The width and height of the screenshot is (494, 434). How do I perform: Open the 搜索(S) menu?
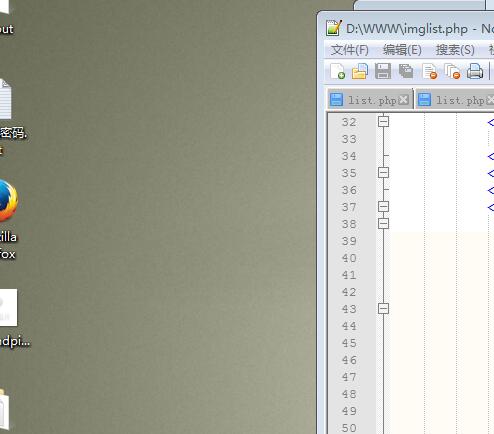pos(455,50)
